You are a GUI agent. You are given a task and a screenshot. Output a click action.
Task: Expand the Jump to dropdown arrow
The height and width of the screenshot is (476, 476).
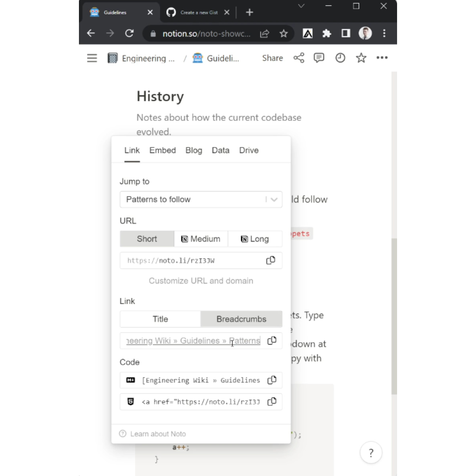coord(274,200)
